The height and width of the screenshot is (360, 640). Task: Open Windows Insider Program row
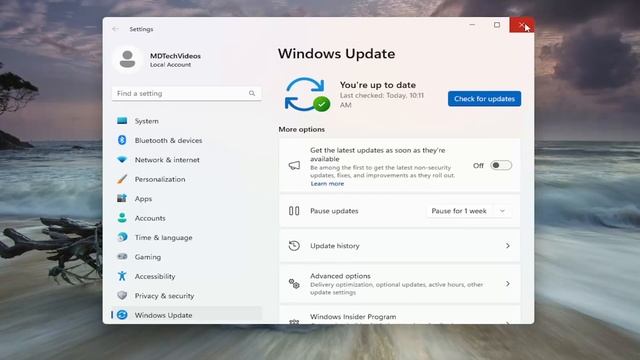tap(400, 316)
